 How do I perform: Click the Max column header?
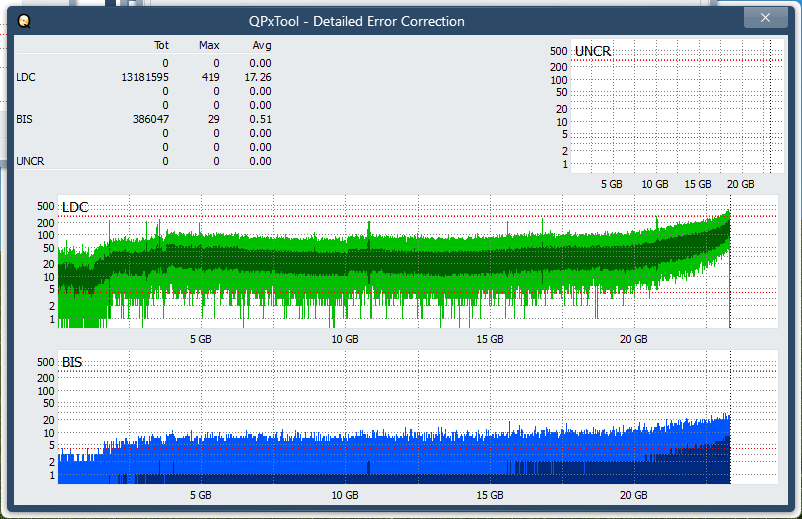(209, 45)
